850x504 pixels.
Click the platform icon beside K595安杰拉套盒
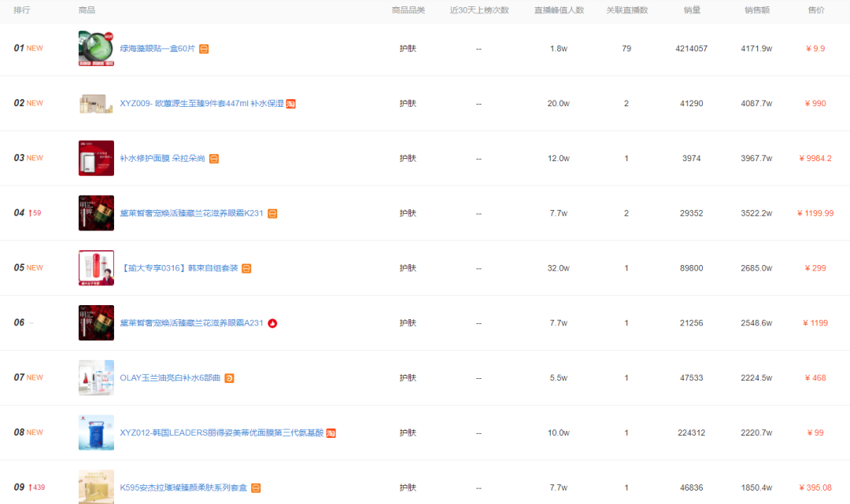click(x=256, y=487)
